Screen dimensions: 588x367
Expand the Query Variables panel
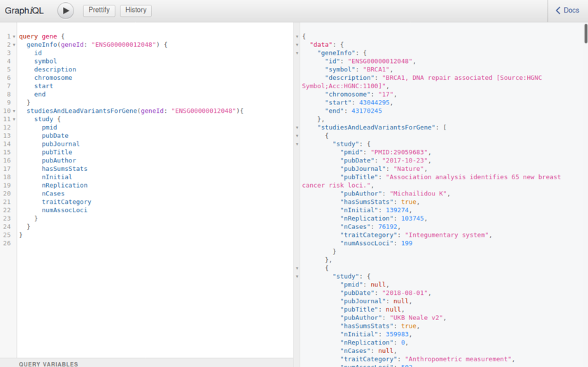coord(146,363)
